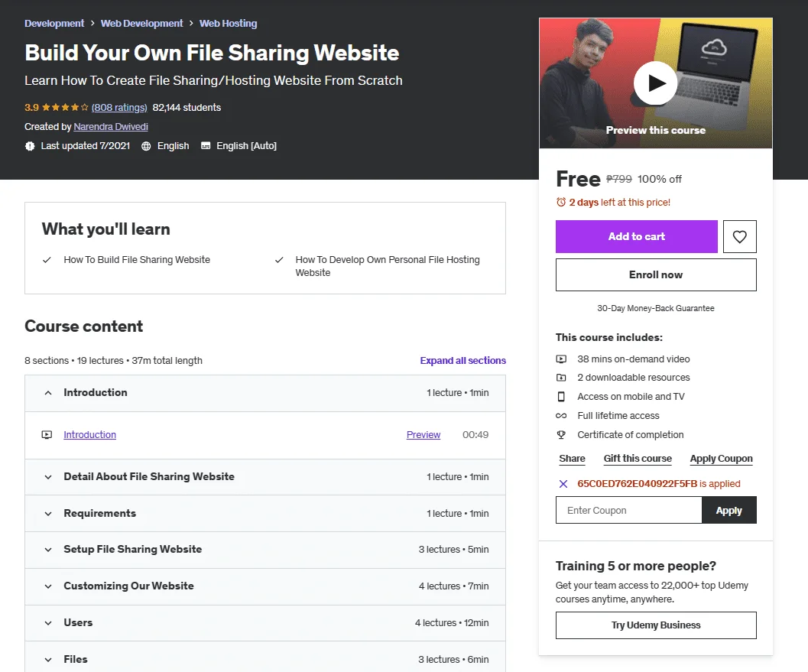Image resolution: width=808 pixels, height=672 pixels.
Task: Click the globe language icon
Action: click(x=146, y=146)
